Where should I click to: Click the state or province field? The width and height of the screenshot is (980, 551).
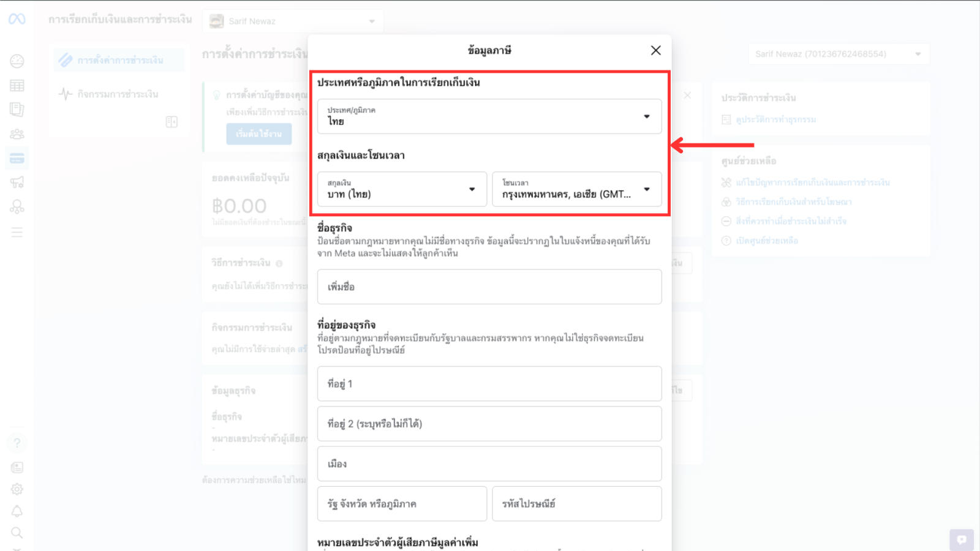tap(402, 504)
